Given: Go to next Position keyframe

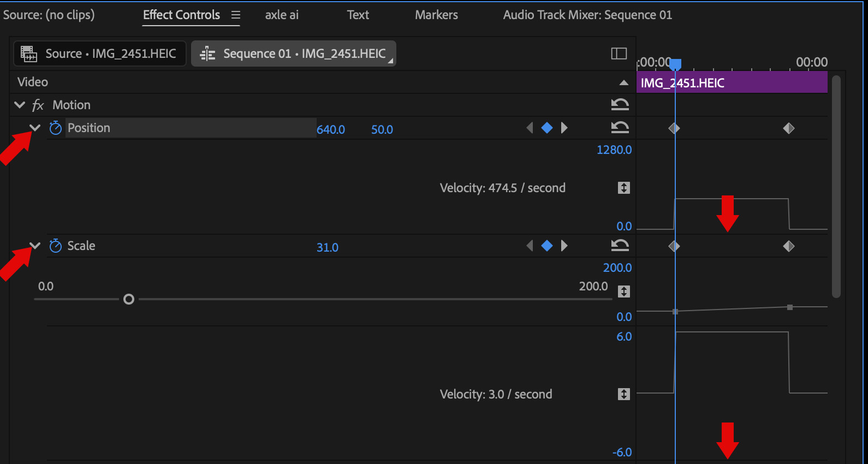Looking at the screenshot, I should (564, 128).
